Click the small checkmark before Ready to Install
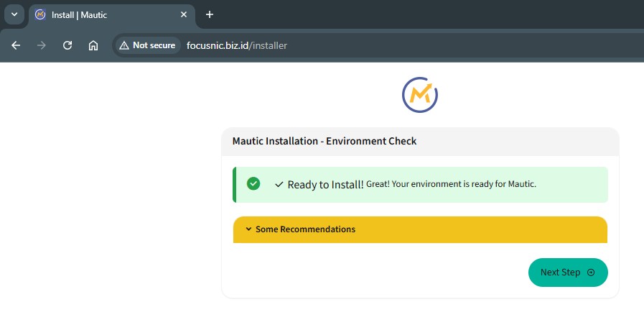Image resolution: width=644 pixels, height=325 pixels. pyautogui.click(x=279, y=185)
